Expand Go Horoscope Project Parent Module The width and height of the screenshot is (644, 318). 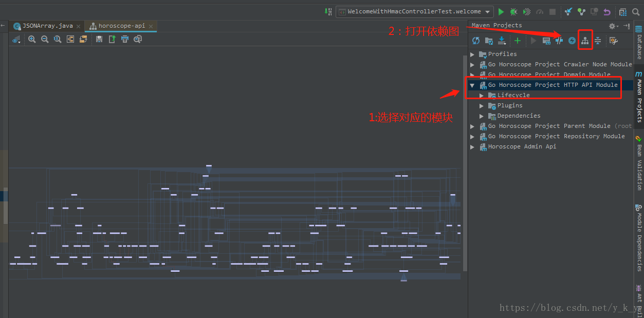[x=472, y=126]
